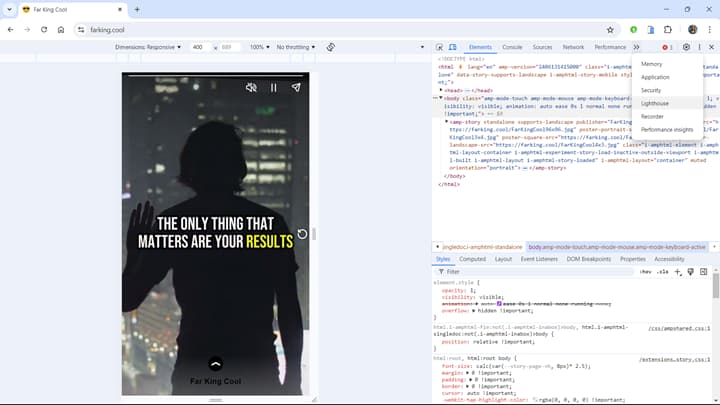
Task: Open the Dimensions: Responsive dropdown
Action: click(x=148, y=47)
